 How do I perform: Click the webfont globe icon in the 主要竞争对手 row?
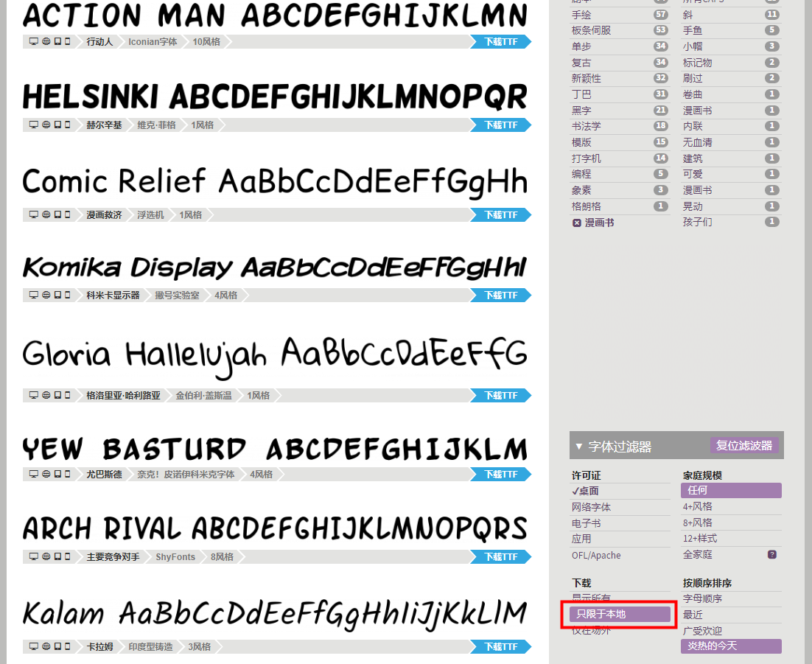(x=46, y=556)
